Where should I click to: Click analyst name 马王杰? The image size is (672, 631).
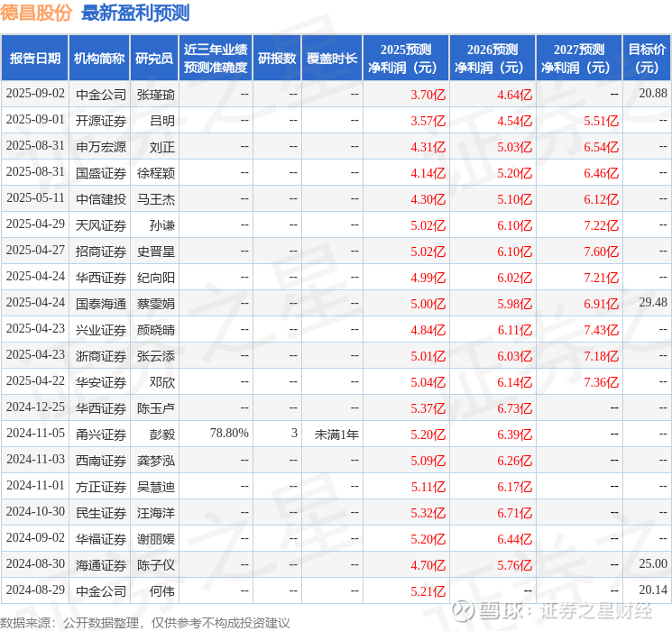click(156, 199)
